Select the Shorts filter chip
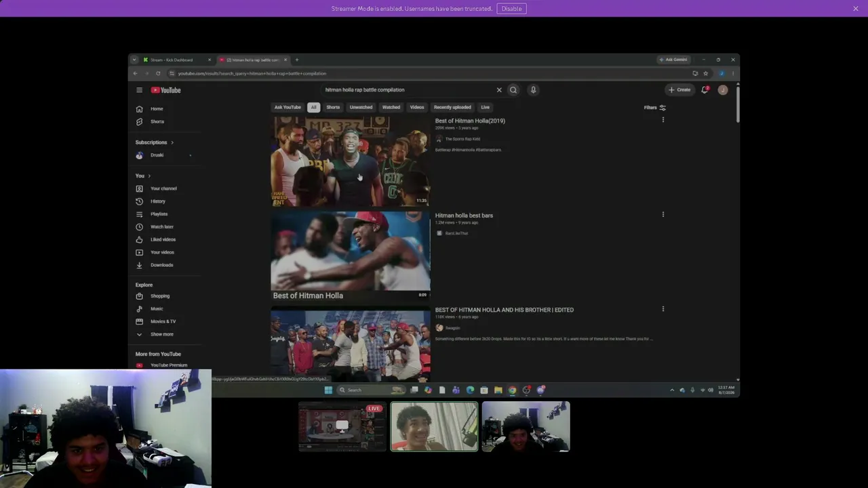Screen dimensions: 868x488 pos(333,107)
